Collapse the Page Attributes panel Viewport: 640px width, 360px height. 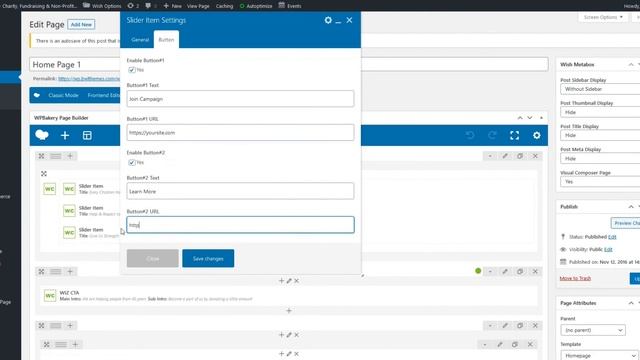631,303
